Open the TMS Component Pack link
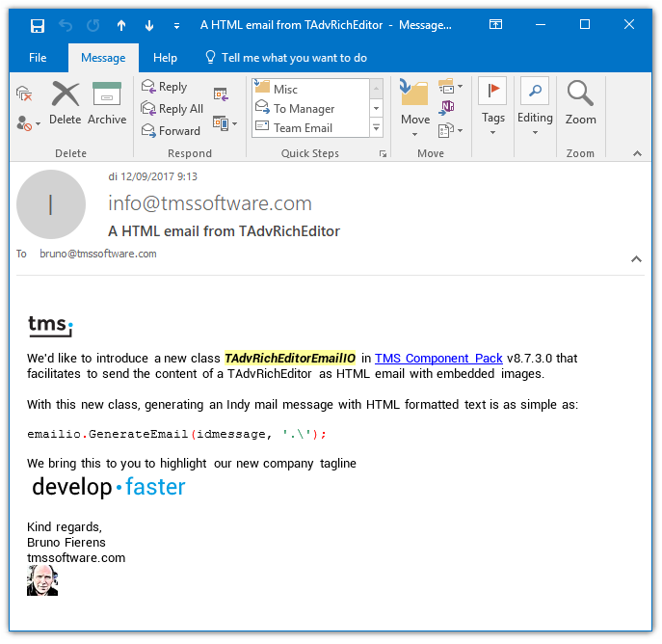The height and width of the screenshot is (644, 662). coord(438,358)
